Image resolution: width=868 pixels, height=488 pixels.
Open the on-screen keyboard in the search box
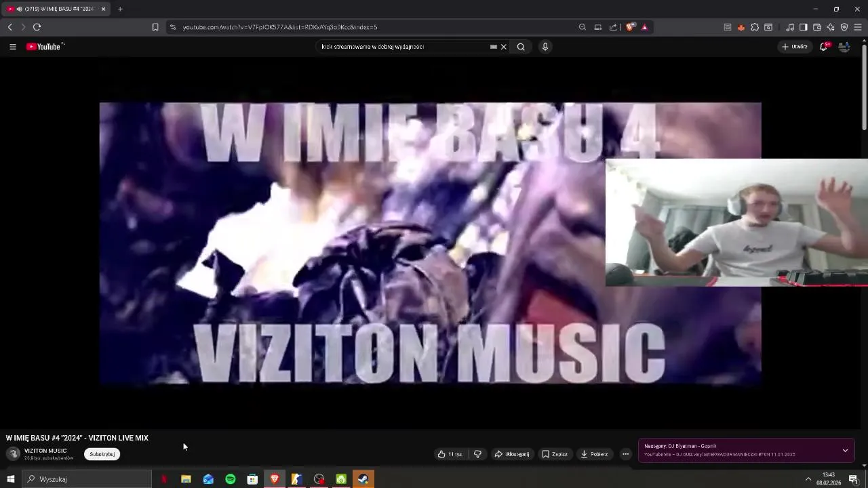(x=493, y=47)
